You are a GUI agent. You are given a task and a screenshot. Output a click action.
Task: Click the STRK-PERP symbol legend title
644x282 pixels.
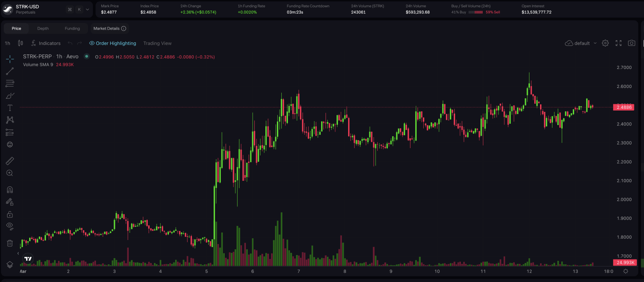[x=50, y=57]
